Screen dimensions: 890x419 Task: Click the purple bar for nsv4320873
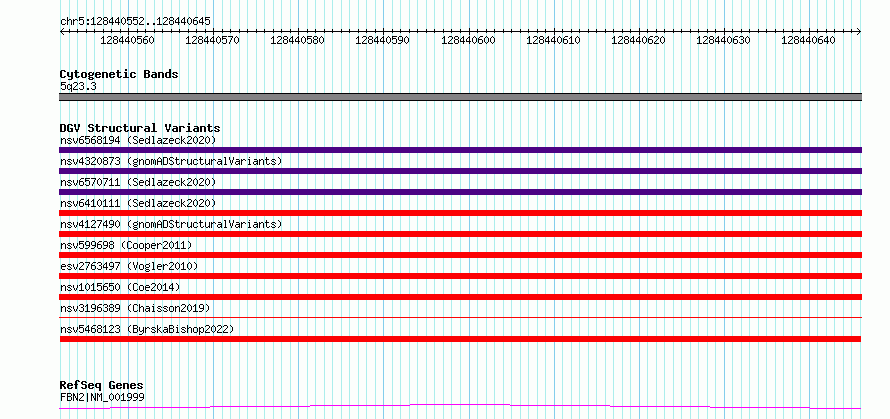tap(460, 171)
